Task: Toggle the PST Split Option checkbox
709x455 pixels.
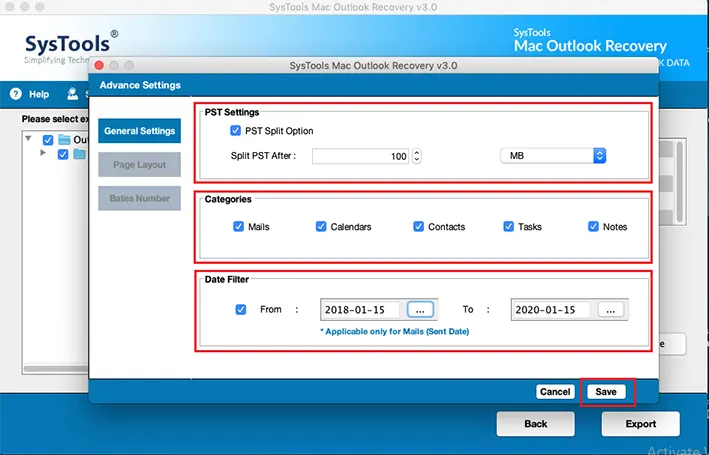Action: (236, 131)
